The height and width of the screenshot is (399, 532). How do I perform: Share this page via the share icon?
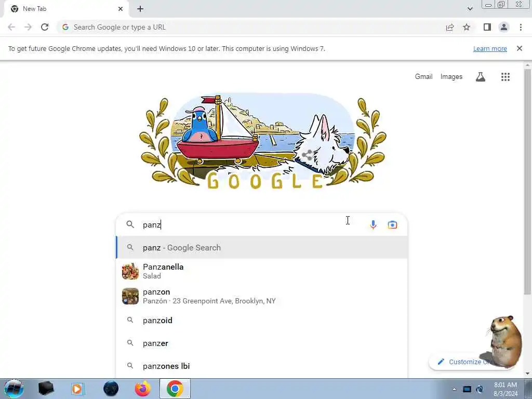450,28
